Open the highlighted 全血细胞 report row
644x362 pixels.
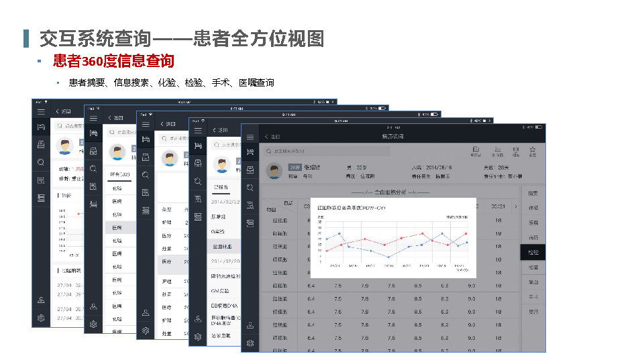click(224, 247)
